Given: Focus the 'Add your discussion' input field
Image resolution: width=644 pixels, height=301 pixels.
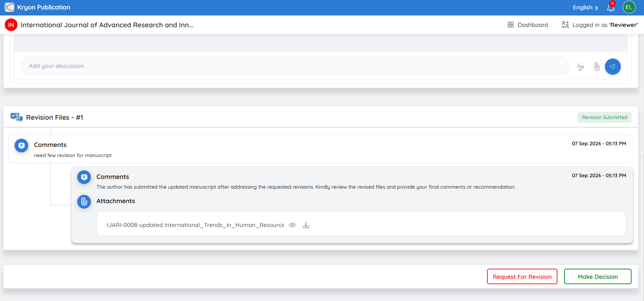Looking at the screenshot, I should pos(295,66).
